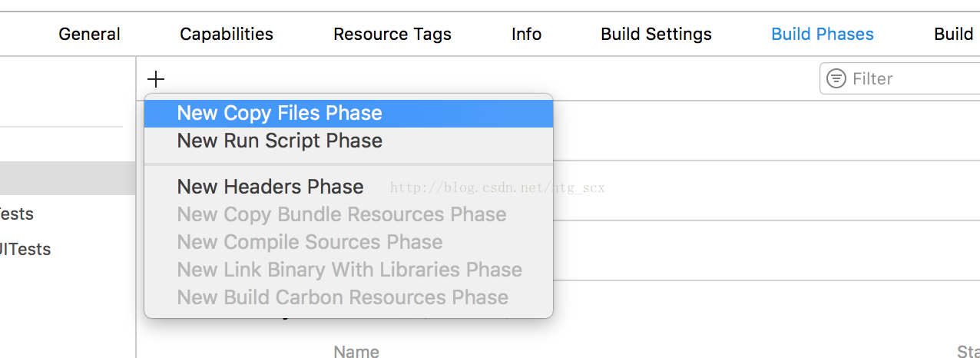This screenshot has height=358, width=980.
Task: Open the Build Settings tab
Action: pos(657,34)
